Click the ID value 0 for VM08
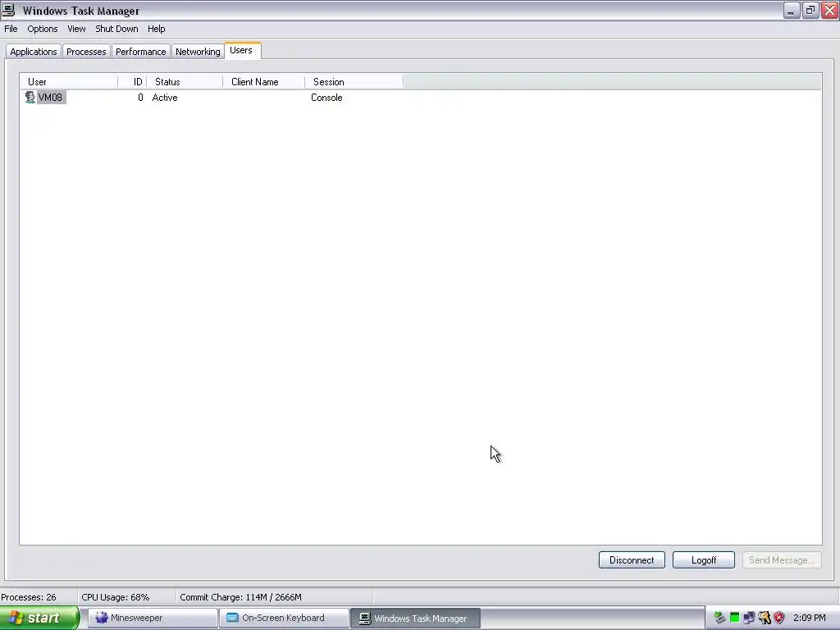 [x=140, y=98]
